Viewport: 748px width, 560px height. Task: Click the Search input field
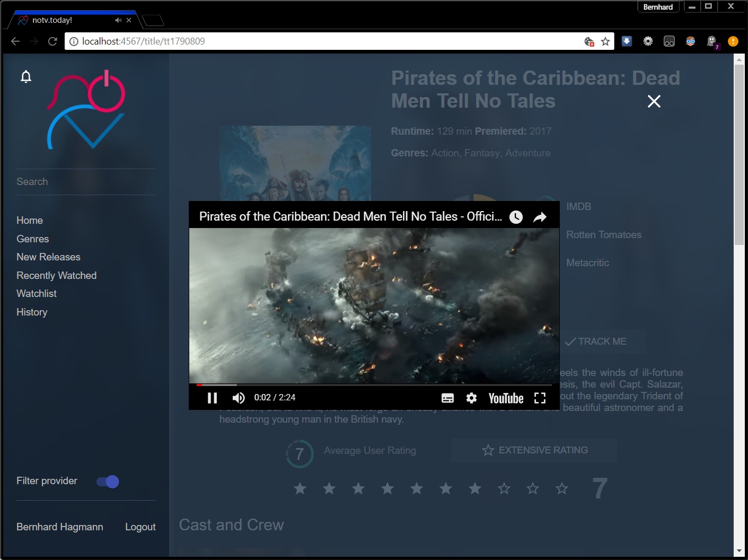(85, 181)
